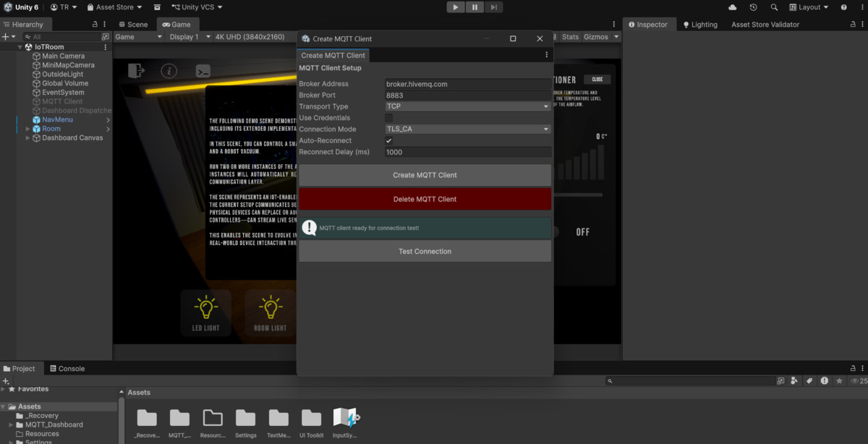Click the Pause button in the toolbar

point(475,7)
